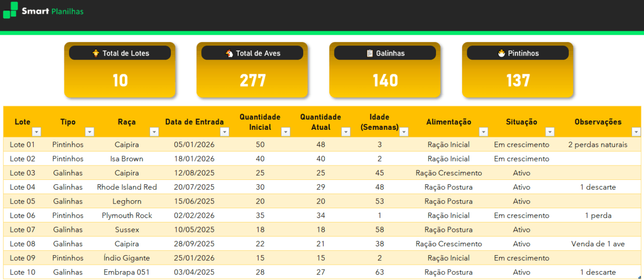Select the Pintinhos card label
Image resolution: width=644 pixels, height=280 pixels.
[x=523, y=53]
